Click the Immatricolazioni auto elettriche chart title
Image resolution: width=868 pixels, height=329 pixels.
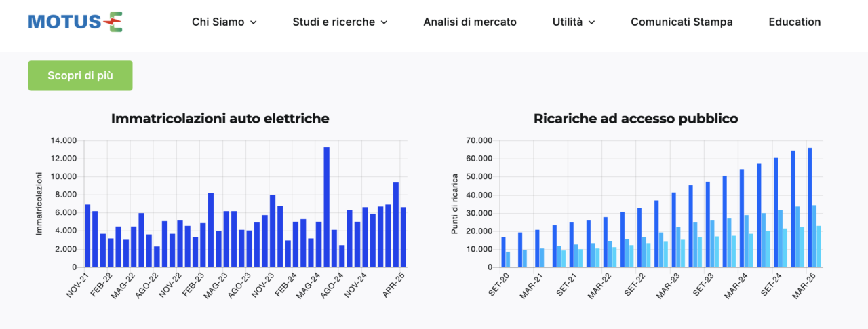tap(220, 119)
